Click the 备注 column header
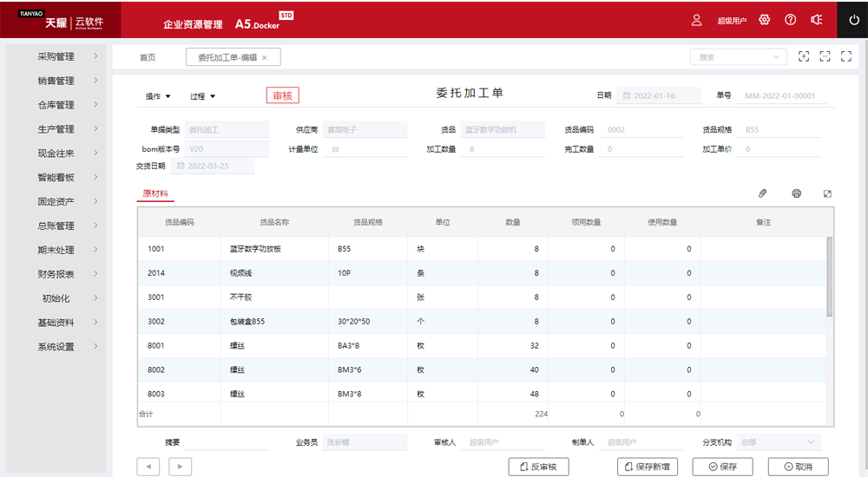Image resolution: width=868 pixels, height=477 pixels. coord(763,222)
